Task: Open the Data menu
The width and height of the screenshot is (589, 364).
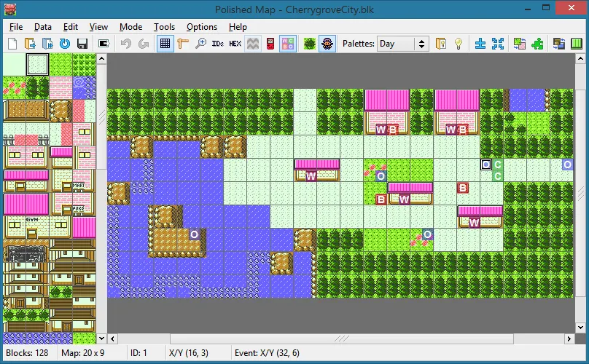Action: pyautogui.click(x=43, y=27)
